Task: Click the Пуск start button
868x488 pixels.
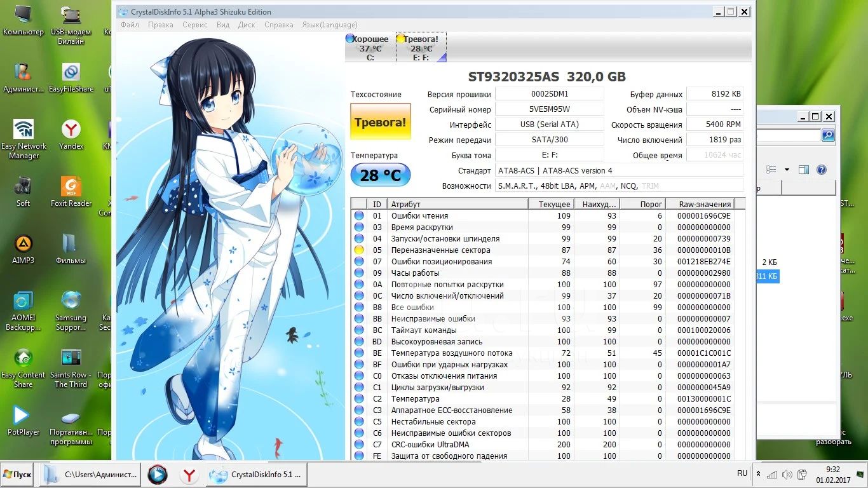Action: (x=18, y=475)
